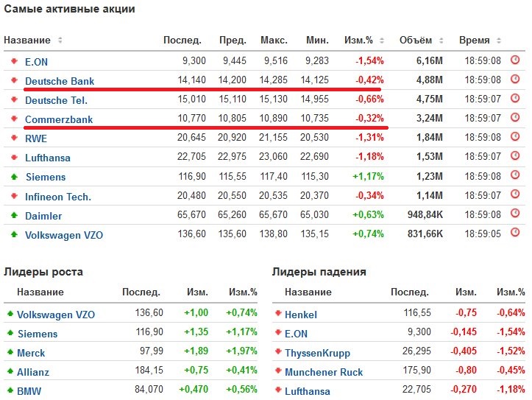Open ThyssenKrupp link in decline leaders
Image resolution: width=532 pixels, height=400 pixels.
(x=317, y=353)
